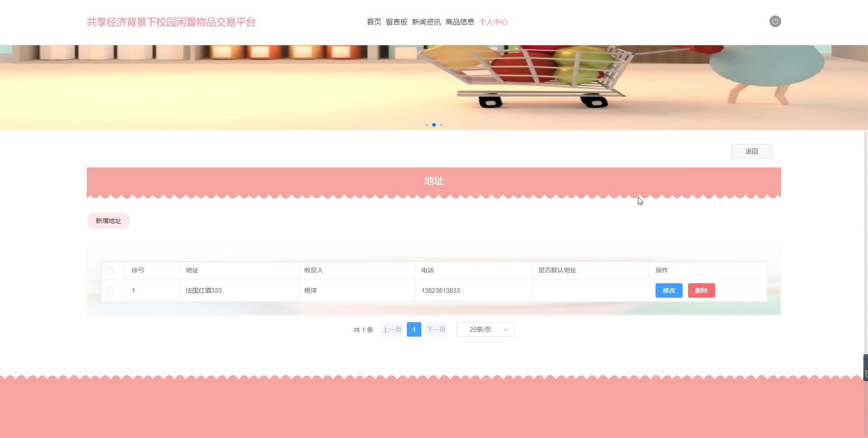Click the 下一页 pagination button

click(x=436, y=329)
